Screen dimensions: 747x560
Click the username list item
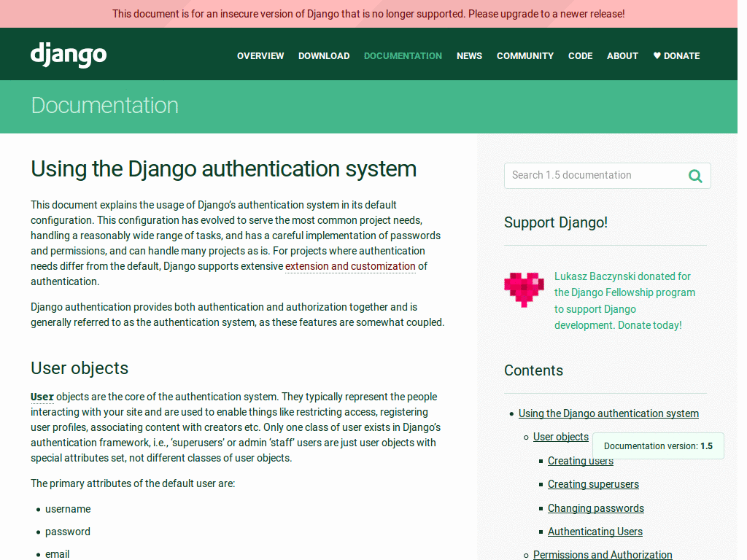click(x=68, y=509)
